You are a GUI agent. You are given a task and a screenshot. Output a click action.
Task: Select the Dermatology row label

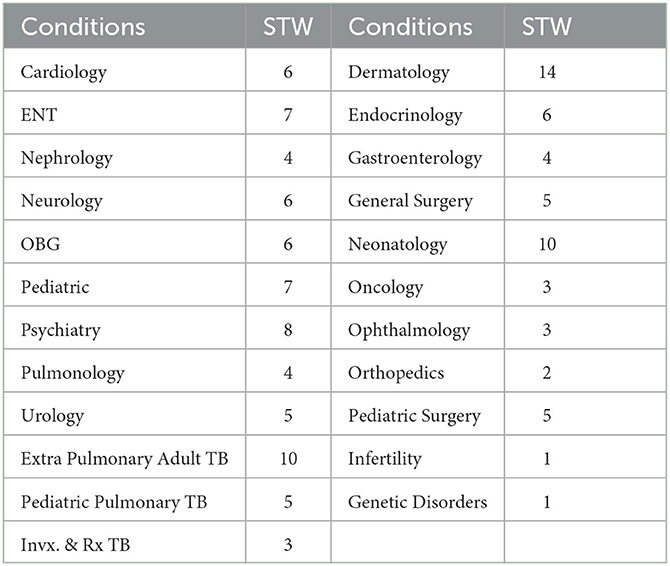(417, 70)
